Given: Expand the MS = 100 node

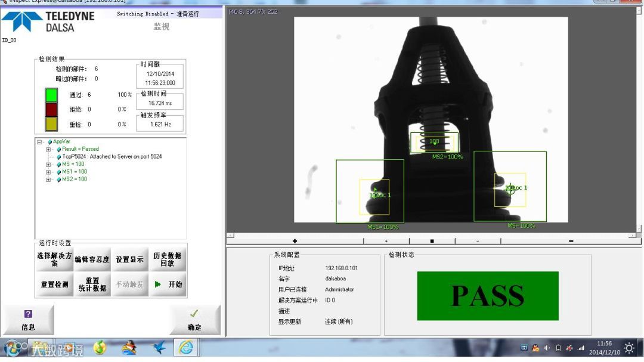Looking at the screenshot, I should tap(48, 165).
